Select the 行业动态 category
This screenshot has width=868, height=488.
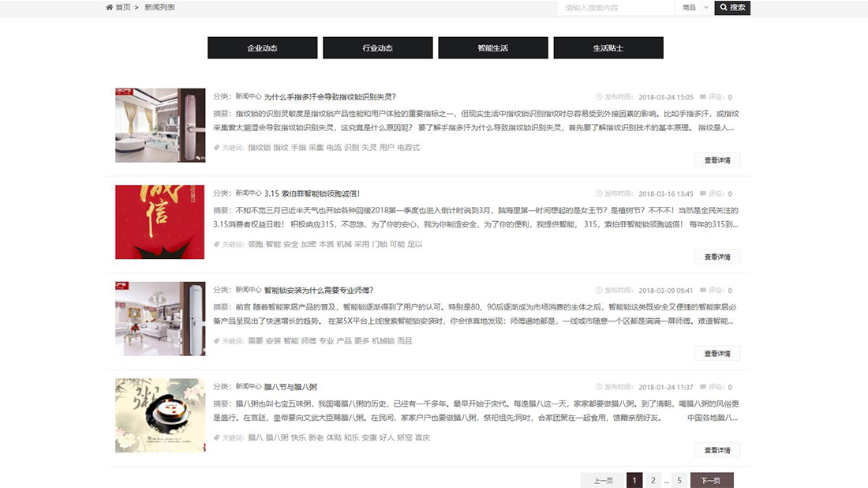(x=377, y=47)
